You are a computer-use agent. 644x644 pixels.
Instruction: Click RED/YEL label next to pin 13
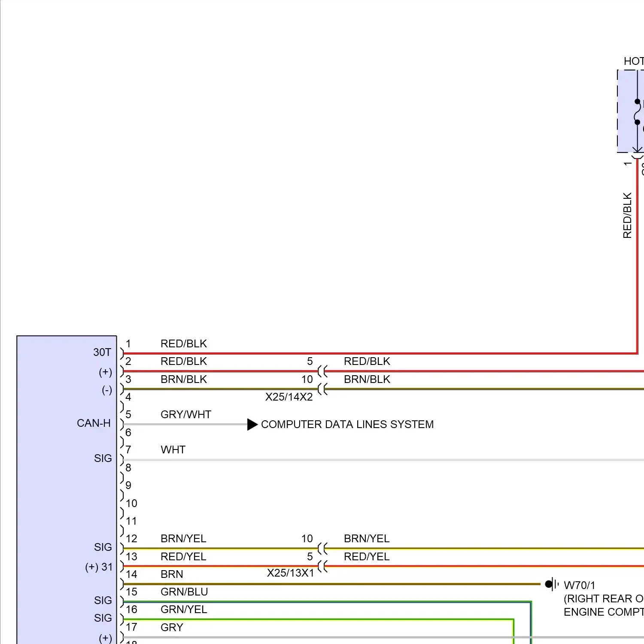pos(183,557)
